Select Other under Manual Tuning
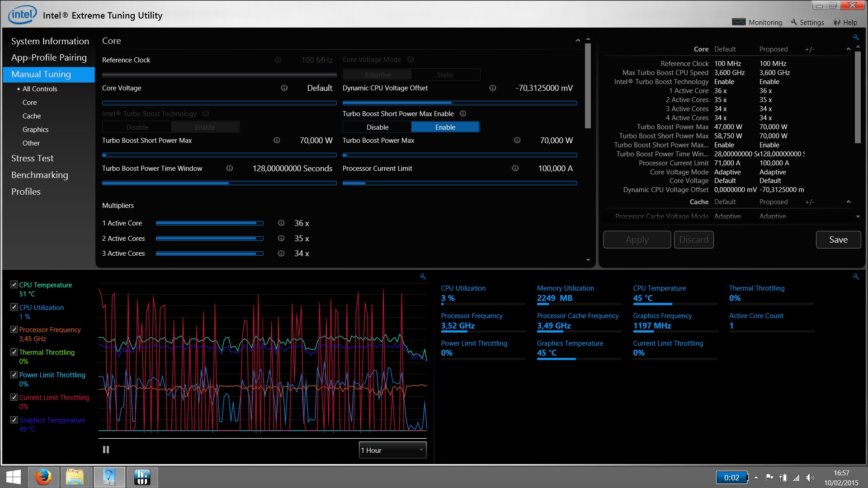This screenshot has width=868, height=488. pos(31,143)
